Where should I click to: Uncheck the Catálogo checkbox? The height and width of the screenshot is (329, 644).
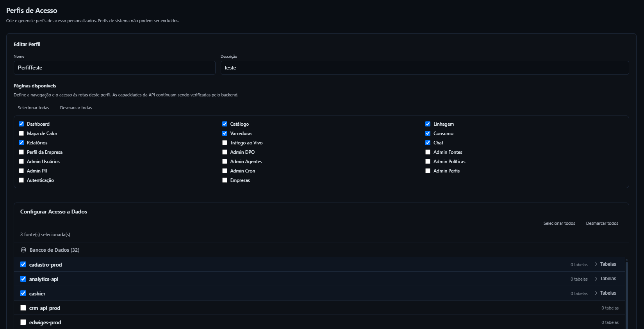[x=225, y=124]
